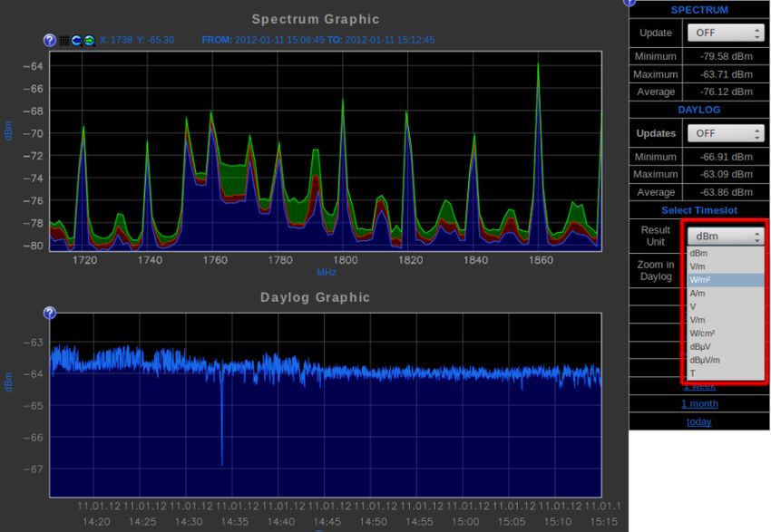Toggle the grid icon above the spectrum graph

[63, 40]
